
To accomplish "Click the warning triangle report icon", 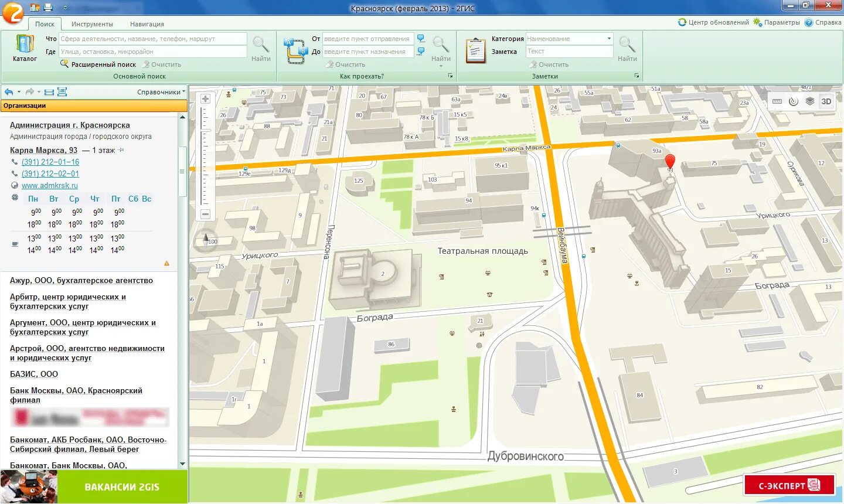I will [x=166, y=263].
